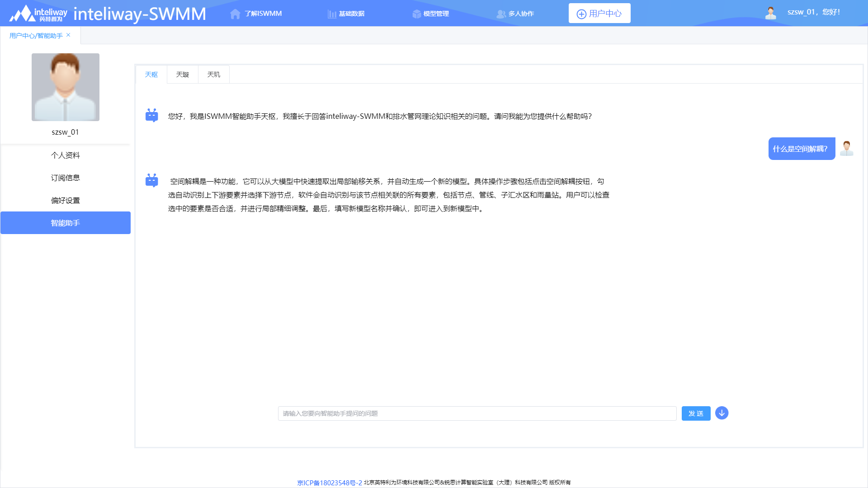Viewport: 868px width, 488px height.
Task: Click the robot icon of greeting message
Action: (x=152, y=115)
